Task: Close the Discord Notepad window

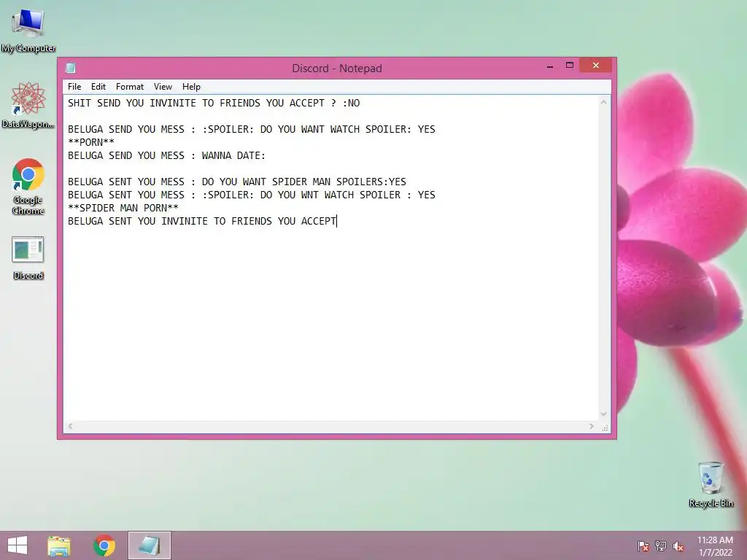Action: (x=595, y=66)
